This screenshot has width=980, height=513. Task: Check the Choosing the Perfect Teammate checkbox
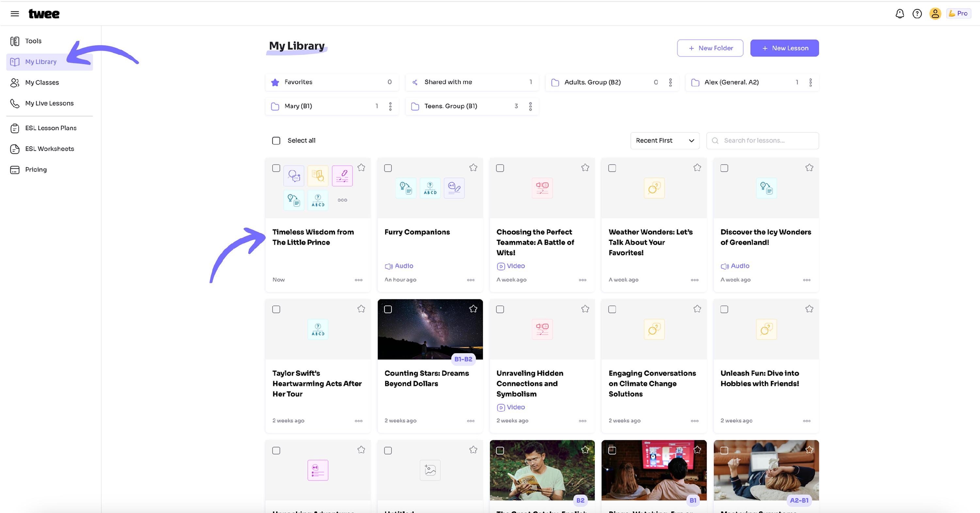pyautogui.click(x=500, y=168)
